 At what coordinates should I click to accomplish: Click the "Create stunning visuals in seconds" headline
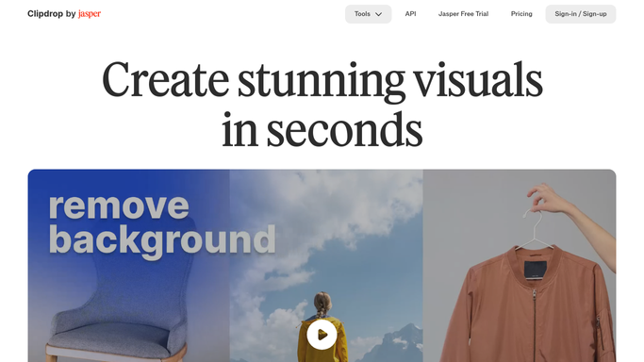click(322, 105)
